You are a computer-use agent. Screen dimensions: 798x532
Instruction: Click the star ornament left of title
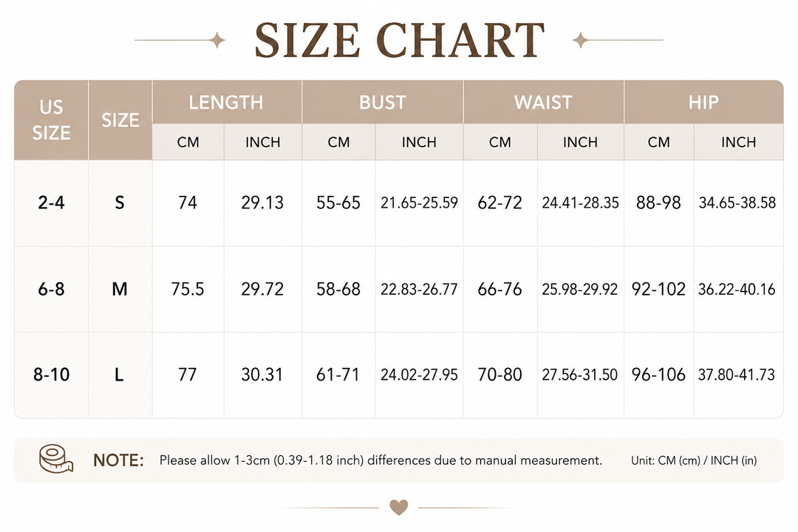(x=217, y=40)
